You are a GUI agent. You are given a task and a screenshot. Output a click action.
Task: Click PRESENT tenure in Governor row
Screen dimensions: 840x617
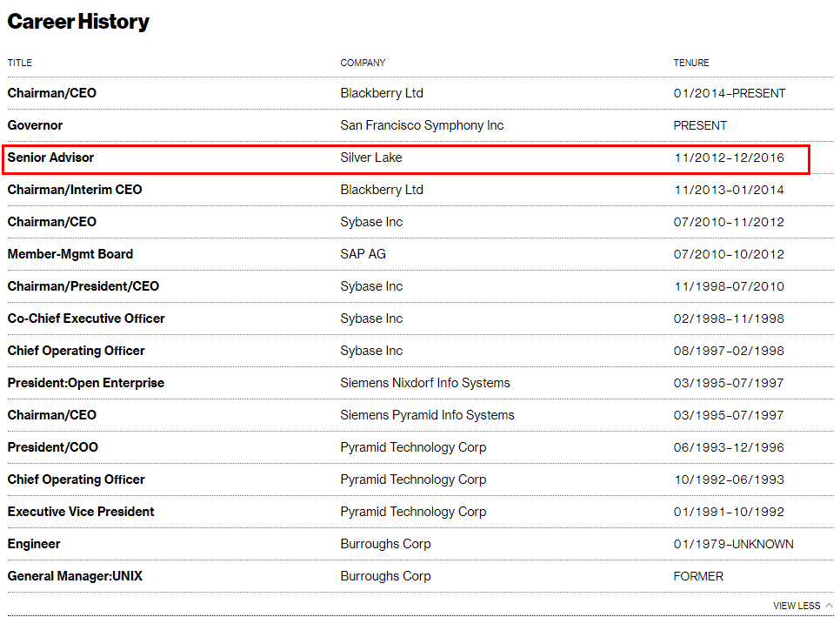700,125
